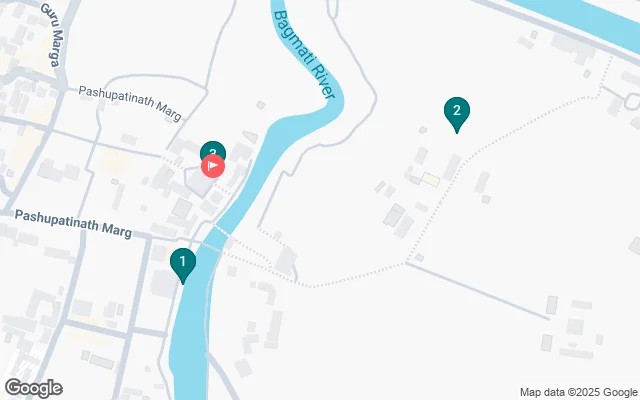
Task: Click the lighter Pashupatinath Marg label near Guru Marga
Action: [130, 103]
